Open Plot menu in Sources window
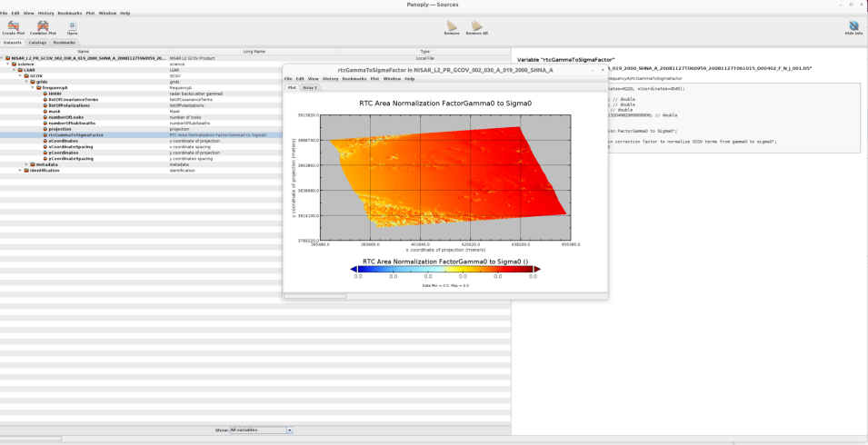The width and height of the screenshot is (868, 445). point(90,14)
